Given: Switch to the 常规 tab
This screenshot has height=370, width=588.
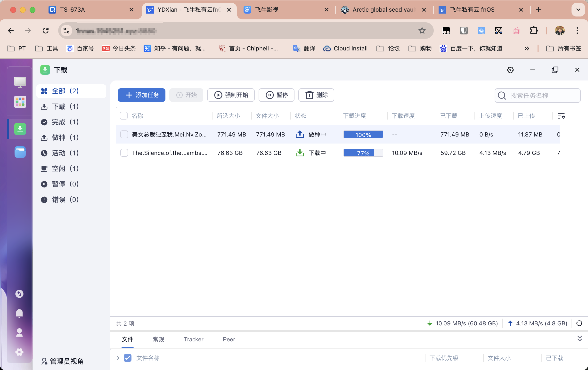Looking at the screenshot, I should [158, 339].
